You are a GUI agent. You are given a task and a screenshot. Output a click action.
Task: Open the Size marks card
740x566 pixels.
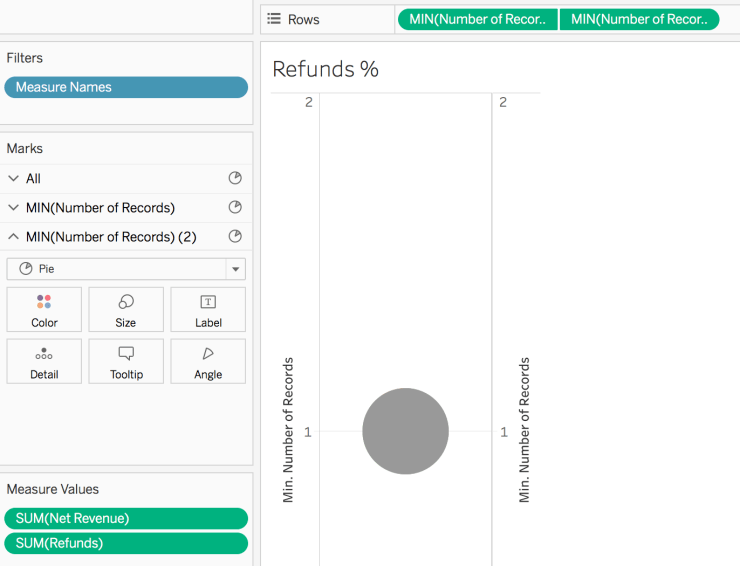126,310
